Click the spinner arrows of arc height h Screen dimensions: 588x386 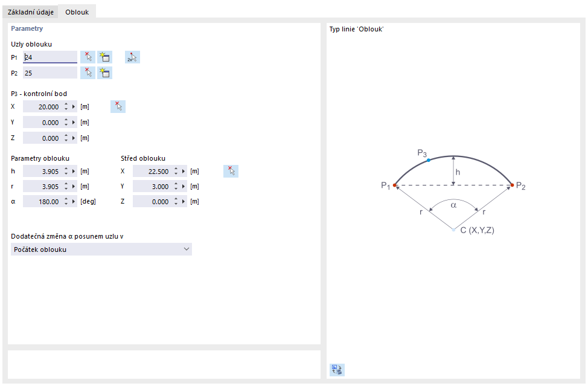[x=66, y=171]
